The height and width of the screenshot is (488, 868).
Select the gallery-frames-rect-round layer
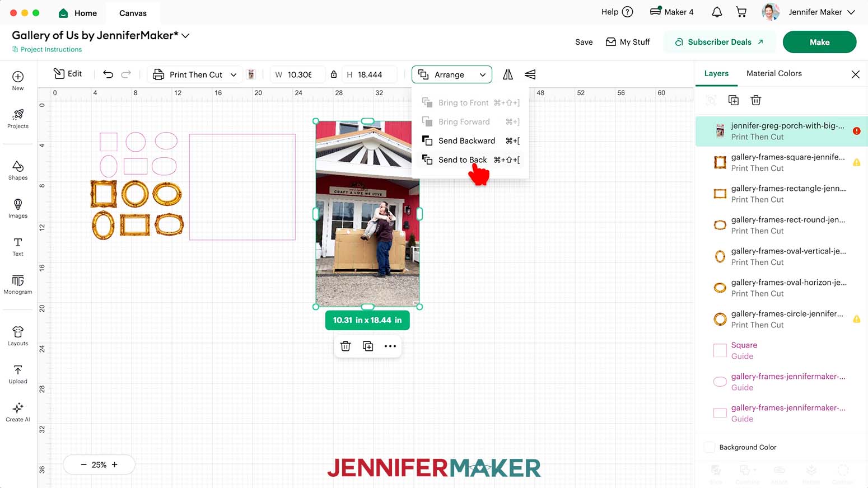[782, 225]
